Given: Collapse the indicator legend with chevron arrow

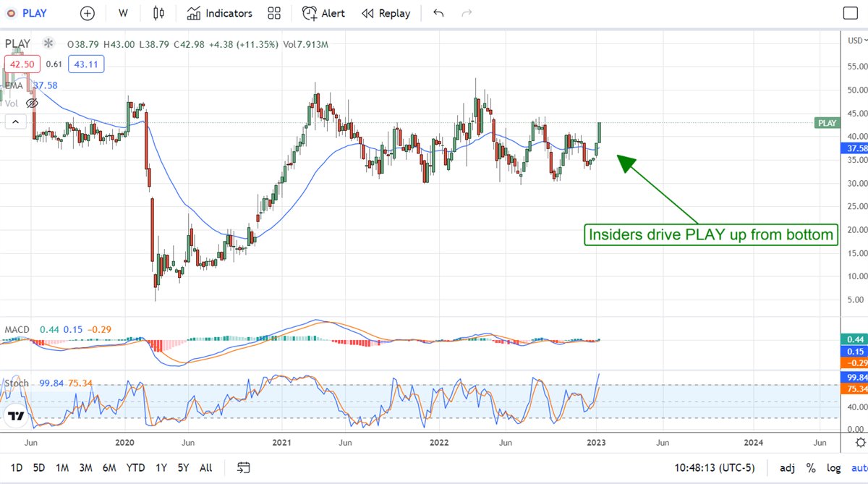Looking at the screenshot, I should click(x=14, y=122).
